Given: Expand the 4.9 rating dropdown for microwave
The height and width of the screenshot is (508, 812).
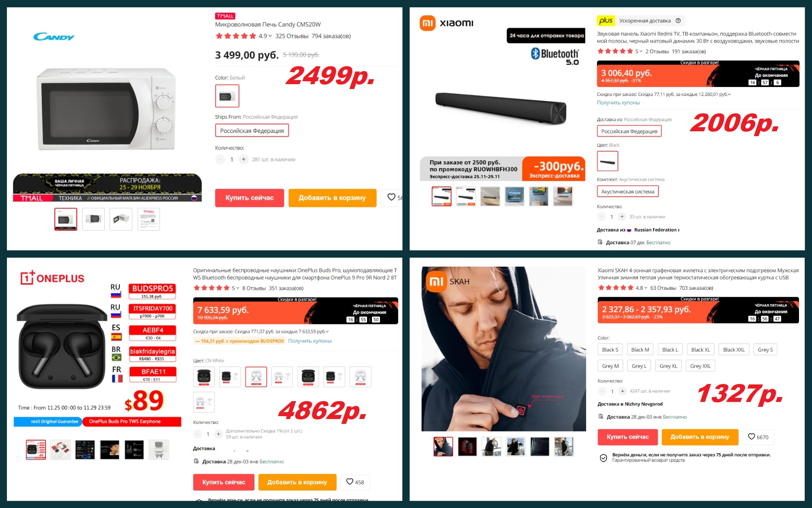Looking at the screenshot, I should [x=270, y=36].
